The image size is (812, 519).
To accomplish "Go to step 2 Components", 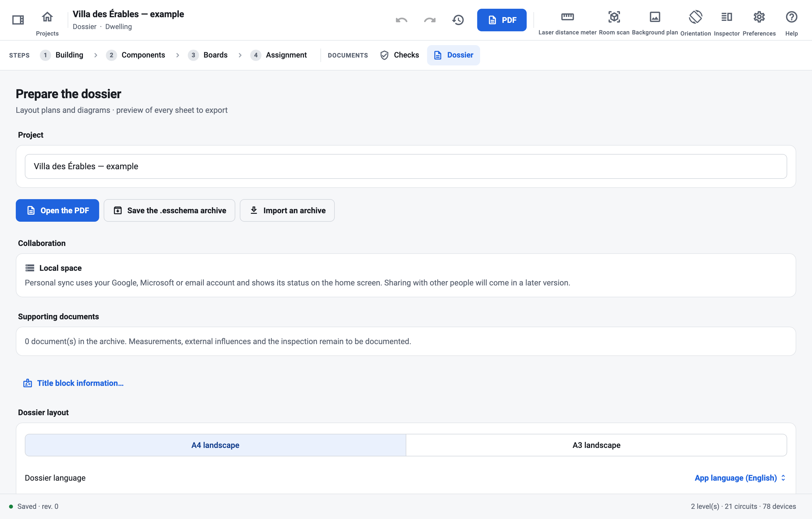I will click(x=136, y=55).
